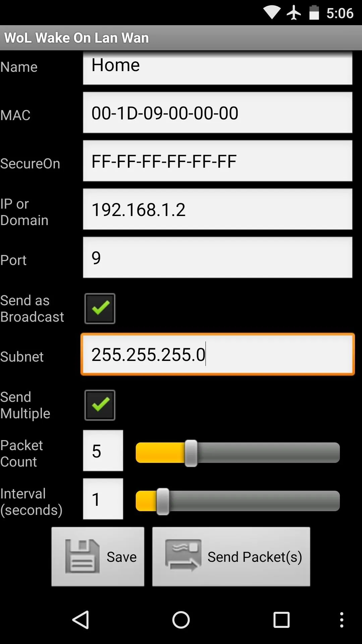Tap the IP or Domain field
The image size is (362, 644).
218,209
